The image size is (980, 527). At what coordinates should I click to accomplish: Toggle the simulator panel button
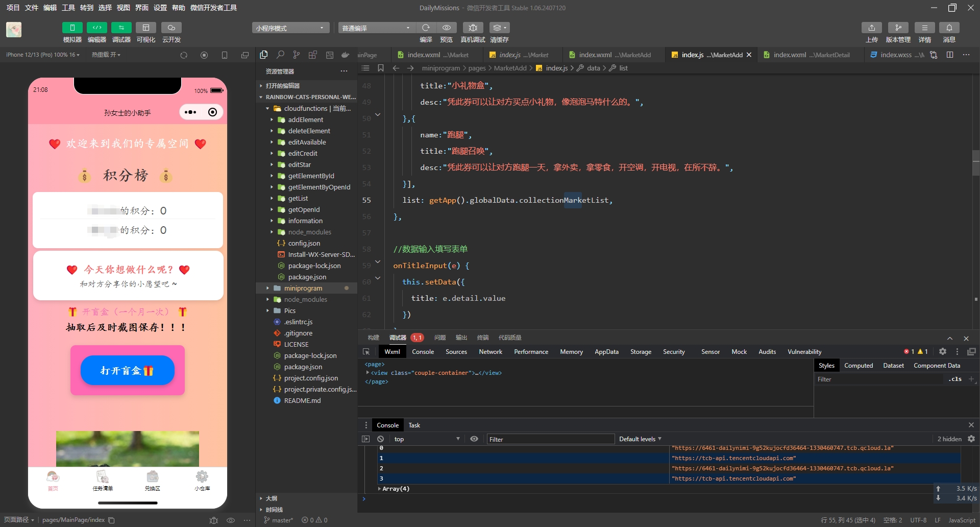point(72,28)
